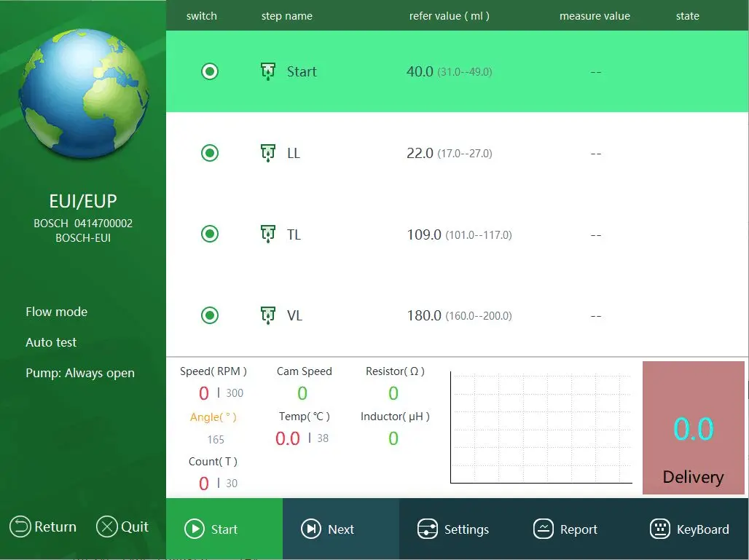Toggle the Start step switch
This screenshot has width=749, height=560.
point(210,71)
